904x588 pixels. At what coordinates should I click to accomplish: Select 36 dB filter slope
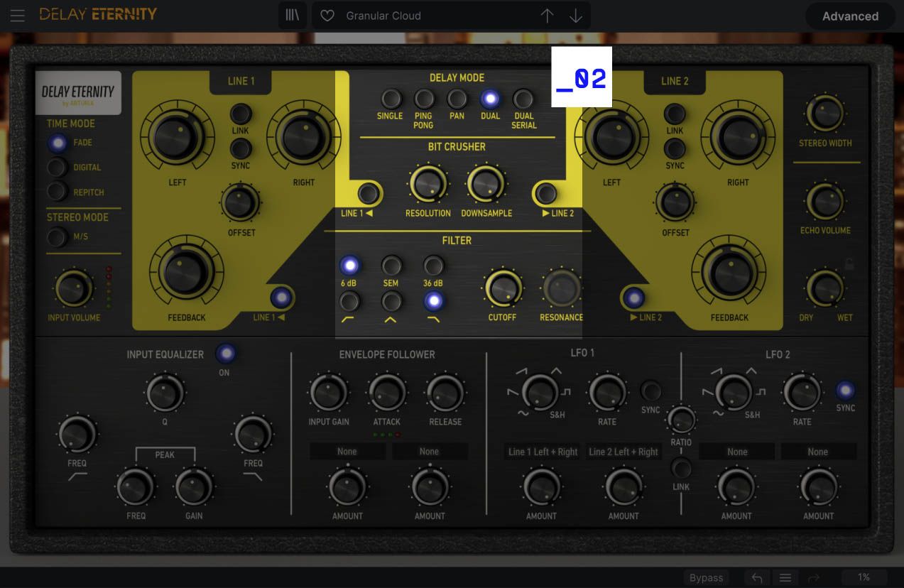[x=434, y=266]
